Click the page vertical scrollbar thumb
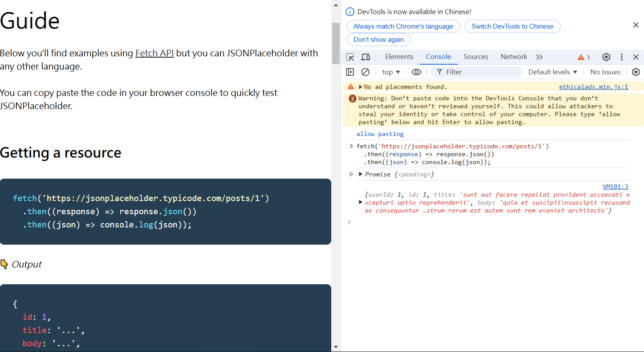 pos(336,43)
